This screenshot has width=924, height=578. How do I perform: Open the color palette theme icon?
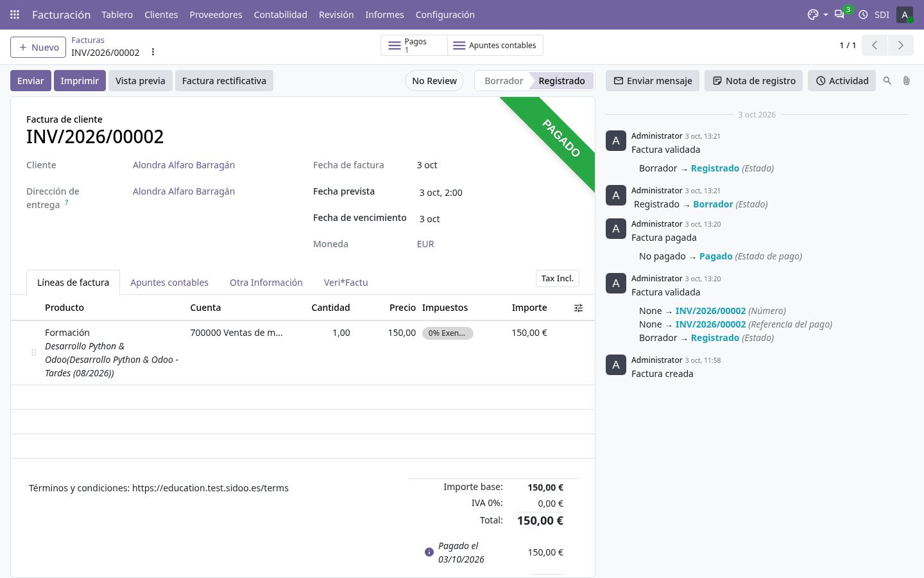click(813, 14)
